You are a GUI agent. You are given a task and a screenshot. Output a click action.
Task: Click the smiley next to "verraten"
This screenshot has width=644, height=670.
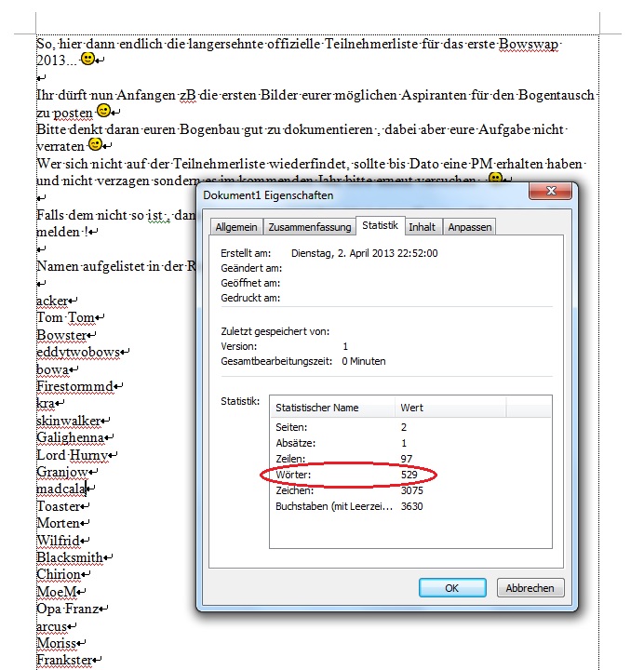[x=93, y=146]
